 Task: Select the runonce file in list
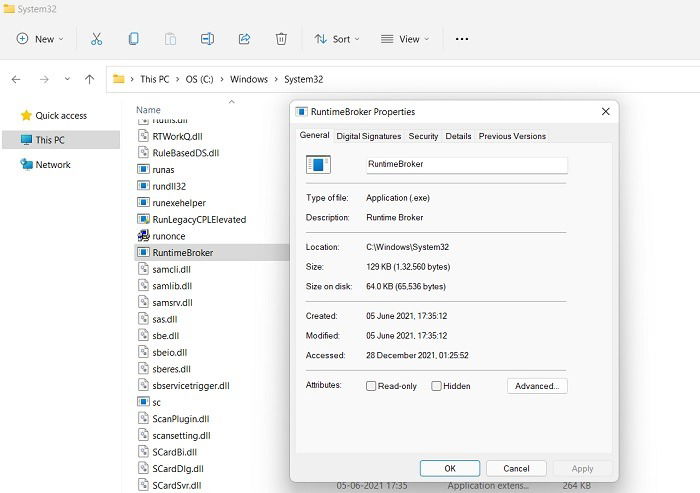coord(169,236)
